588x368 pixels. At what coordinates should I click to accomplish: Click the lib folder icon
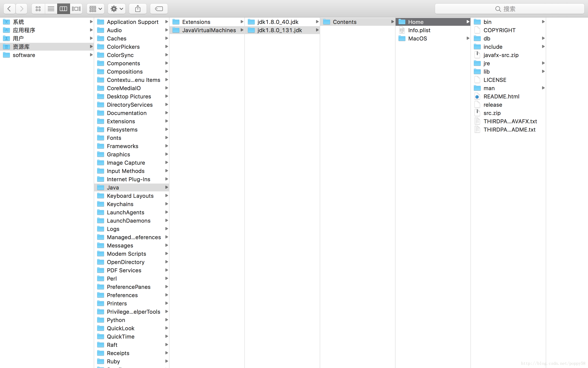tap(477, 72)
